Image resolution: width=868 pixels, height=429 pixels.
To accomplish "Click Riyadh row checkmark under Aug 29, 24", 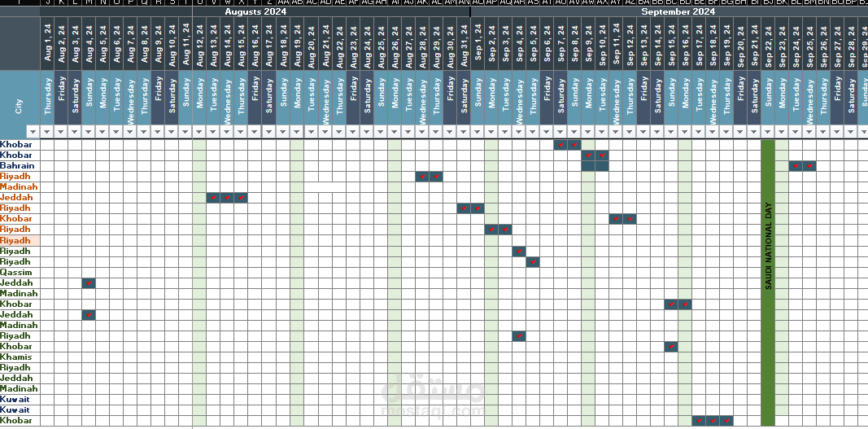I will click(x=436, y=177).
